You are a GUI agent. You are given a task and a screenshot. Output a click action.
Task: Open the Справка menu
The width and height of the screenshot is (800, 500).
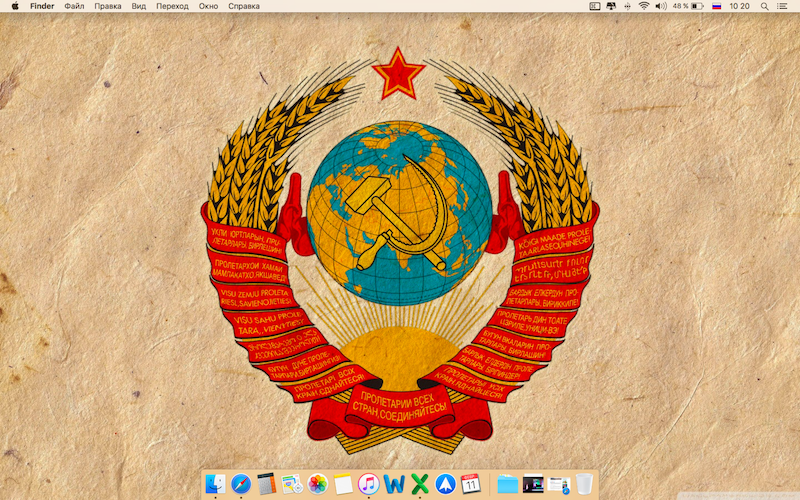243,6
